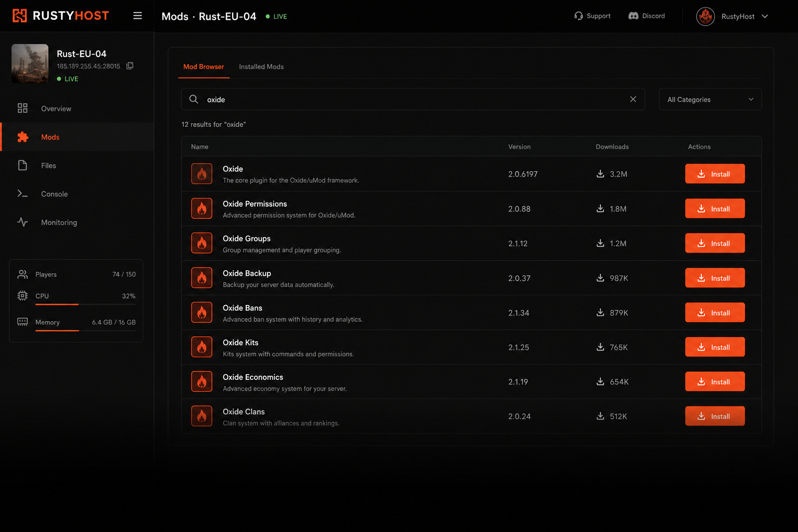Install Oxide Bans

pos(715,313)
